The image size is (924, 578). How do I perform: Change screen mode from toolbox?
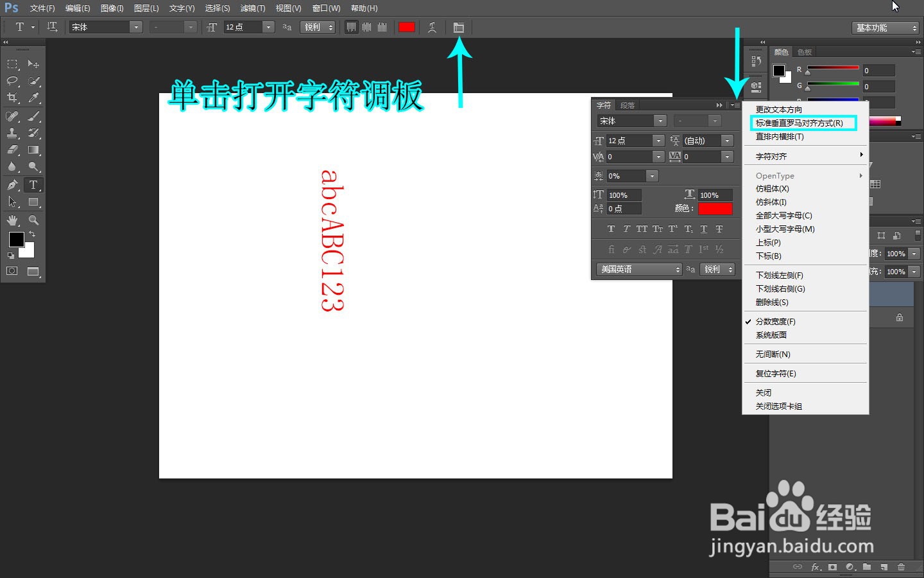click(33, 271)
